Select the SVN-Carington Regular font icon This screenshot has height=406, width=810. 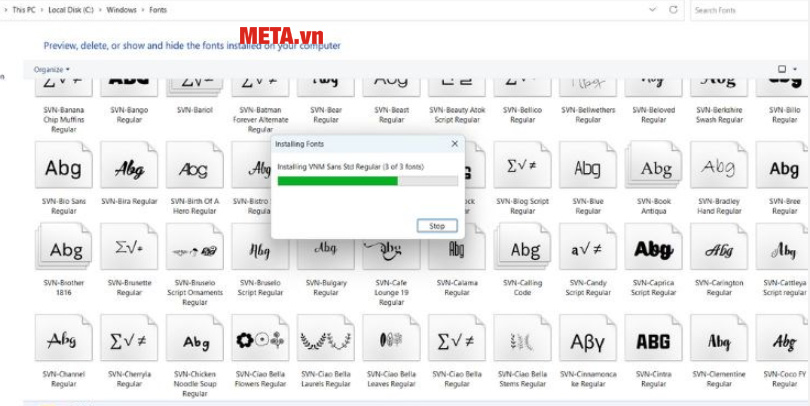pos(719,246)
